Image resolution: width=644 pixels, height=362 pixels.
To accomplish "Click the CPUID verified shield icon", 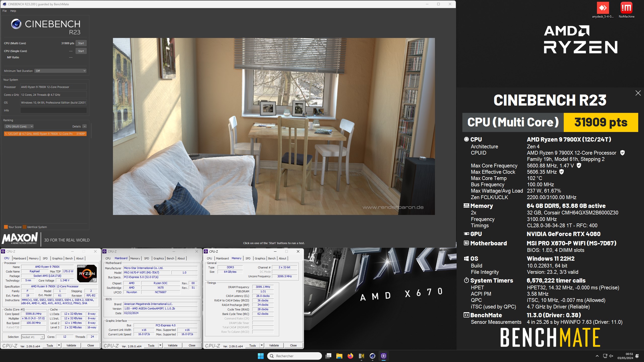I will tap(622, 153).
